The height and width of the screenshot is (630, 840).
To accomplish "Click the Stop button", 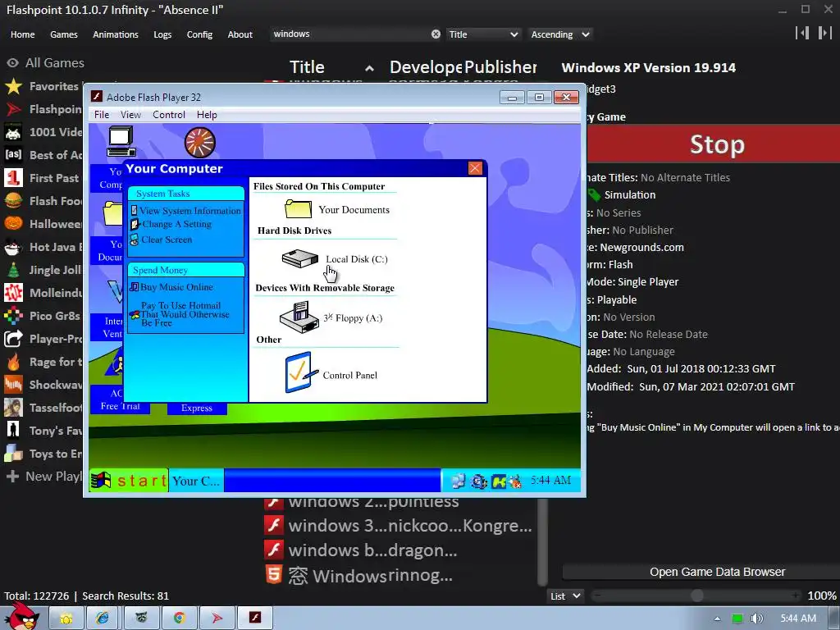I will (714, 144).
